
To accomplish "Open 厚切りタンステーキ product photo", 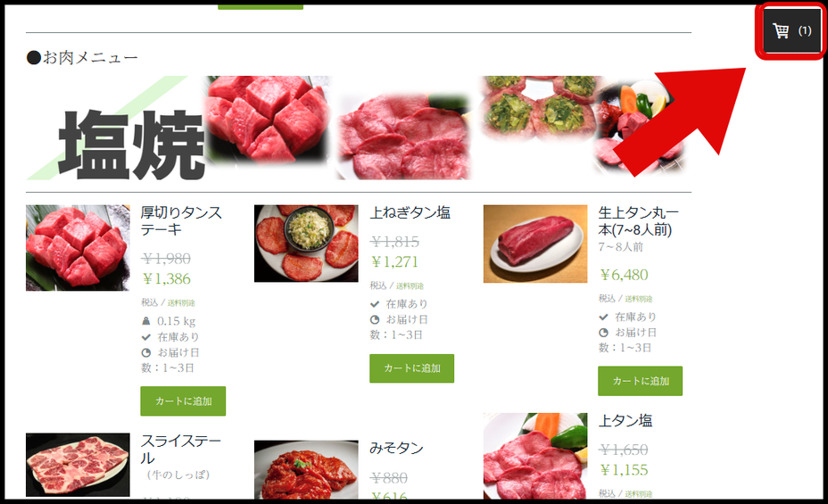I will click(78, 248).
